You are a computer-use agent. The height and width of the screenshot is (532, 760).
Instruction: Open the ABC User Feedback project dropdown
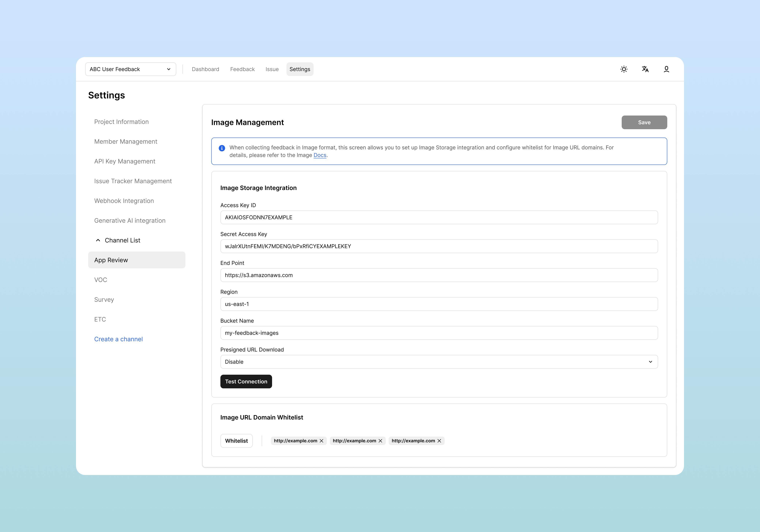(x=130, y=69)
